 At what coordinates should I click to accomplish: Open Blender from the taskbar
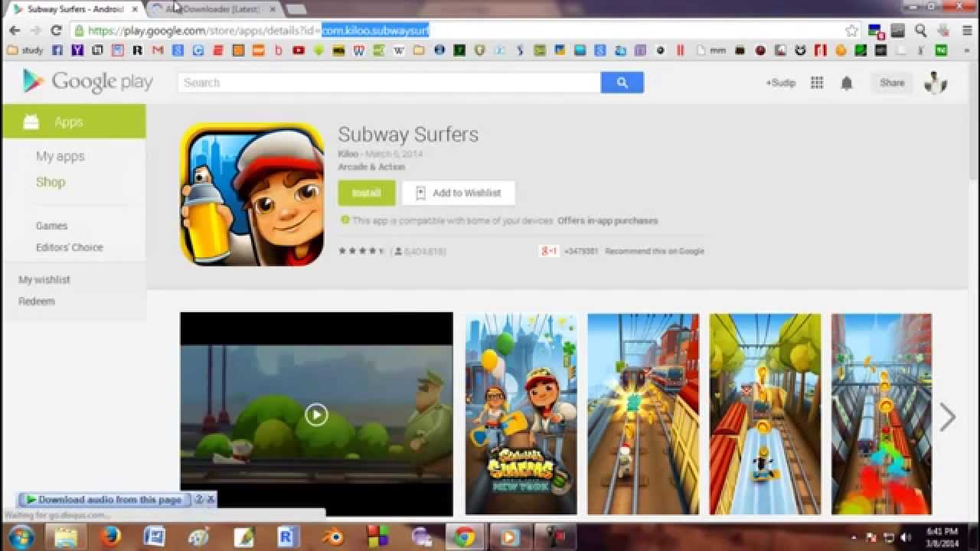[x=332, y=536]
